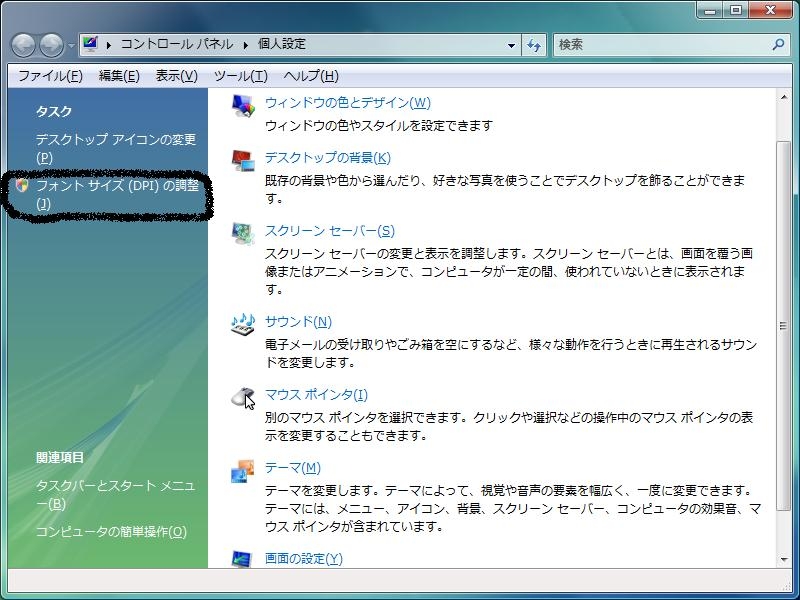Open the サウンド(N) link
The height and width of the screenshot is (600, 800).
coord(298,321)
